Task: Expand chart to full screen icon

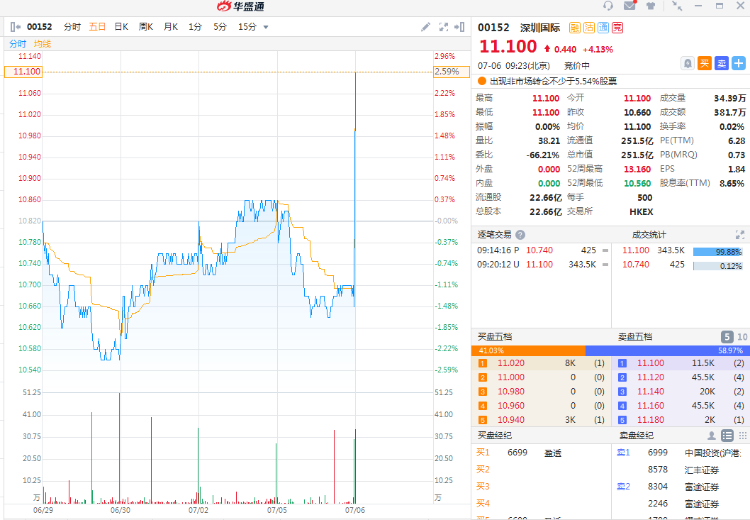Action: click(x=443, y=27)
